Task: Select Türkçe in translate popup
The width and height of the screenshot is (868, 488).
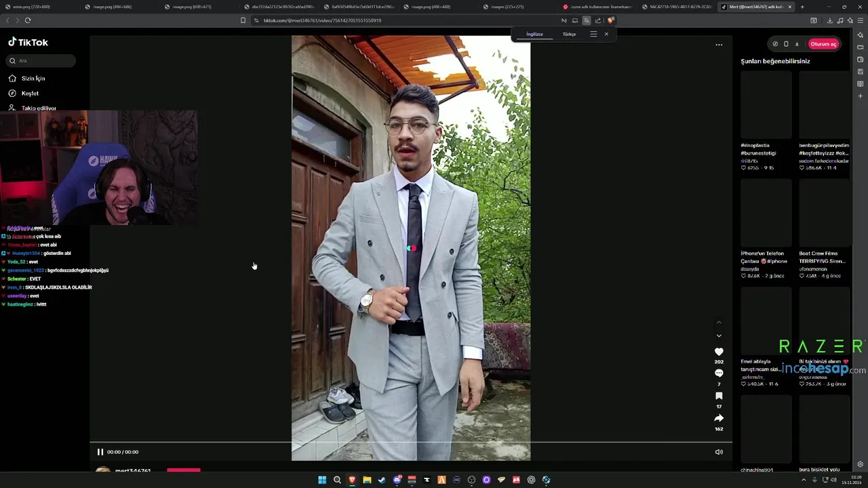Action: [x=569, y=34]
